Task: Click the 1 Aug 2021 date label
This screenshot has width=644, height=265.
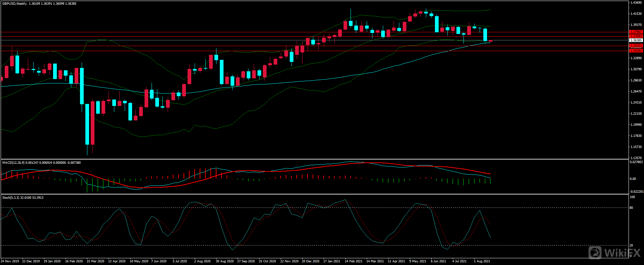Action: (x=482, y=261)
